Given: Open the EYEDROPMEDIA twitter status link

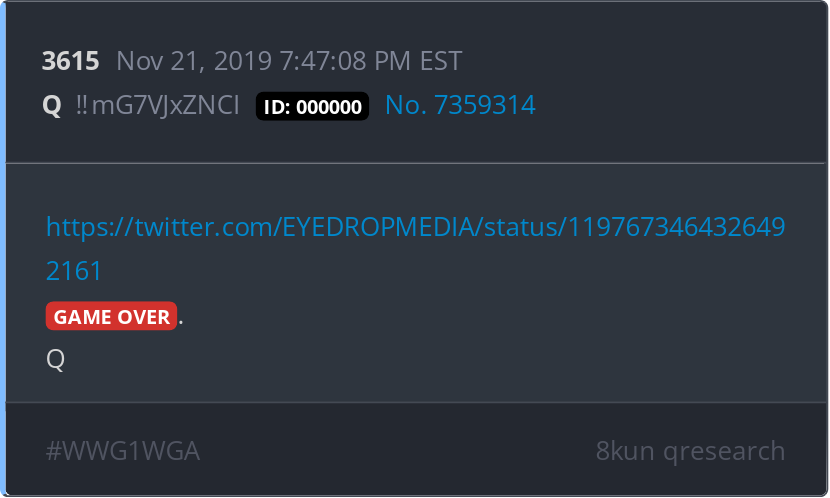Looking at the screenshot, I should 416,227.
